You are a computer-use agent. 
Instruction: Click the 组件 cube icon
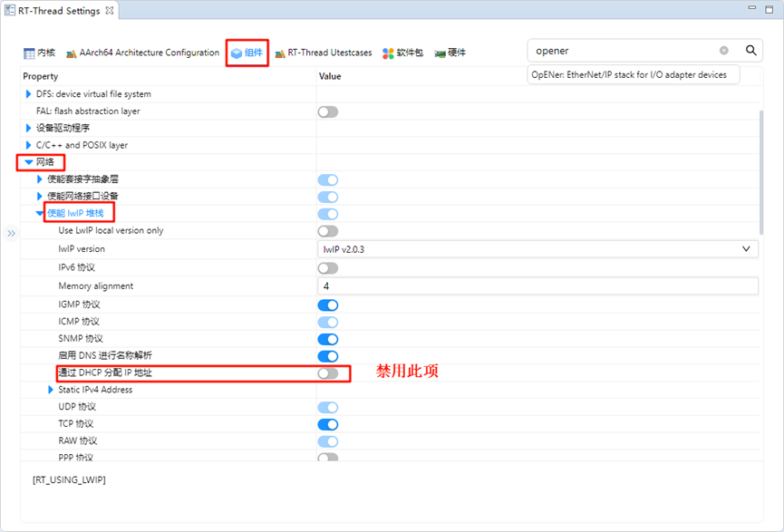(x=237, y=53)
